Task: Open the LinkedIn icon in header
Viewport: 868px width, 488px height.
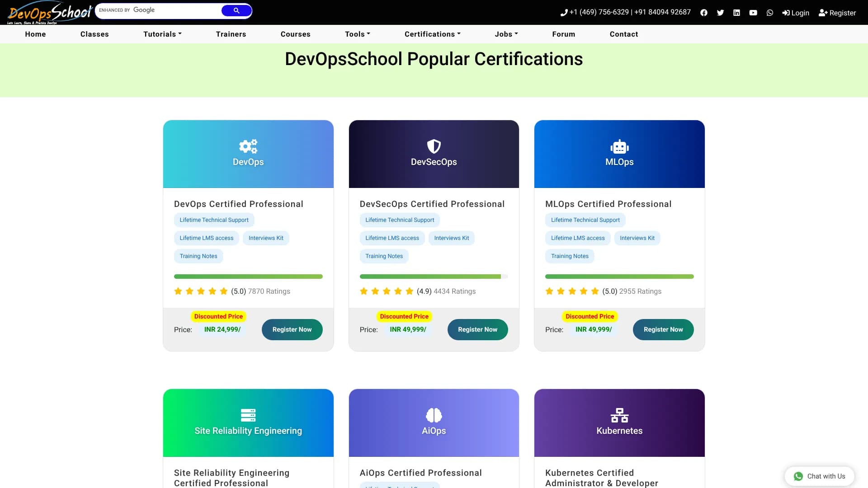Action: 737,13
